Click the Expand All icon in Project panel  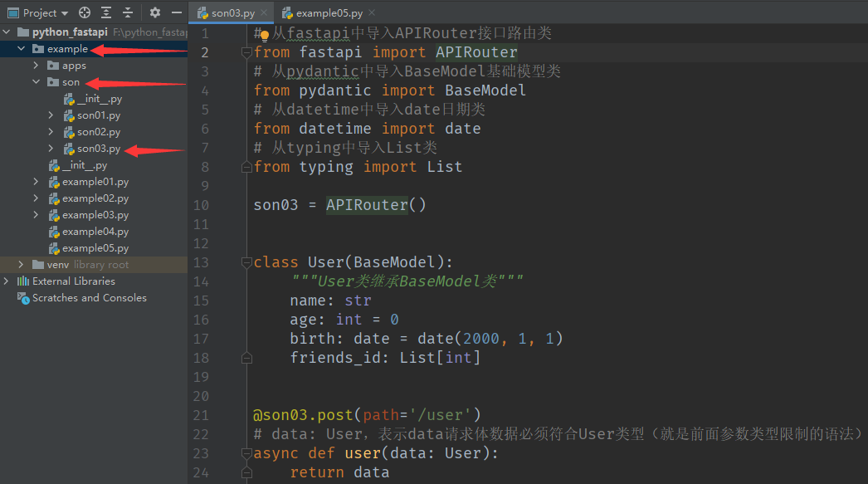click(x=106, y=13)
